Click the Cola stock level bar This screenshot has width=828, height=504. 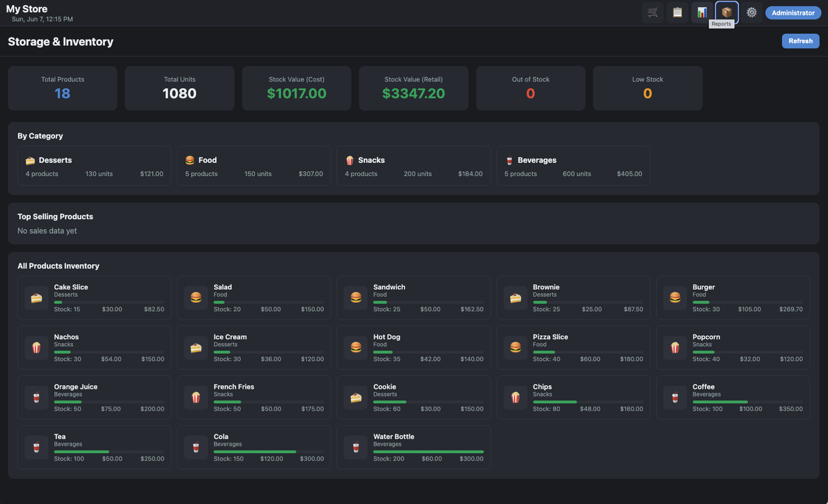(x=269, y=452)
